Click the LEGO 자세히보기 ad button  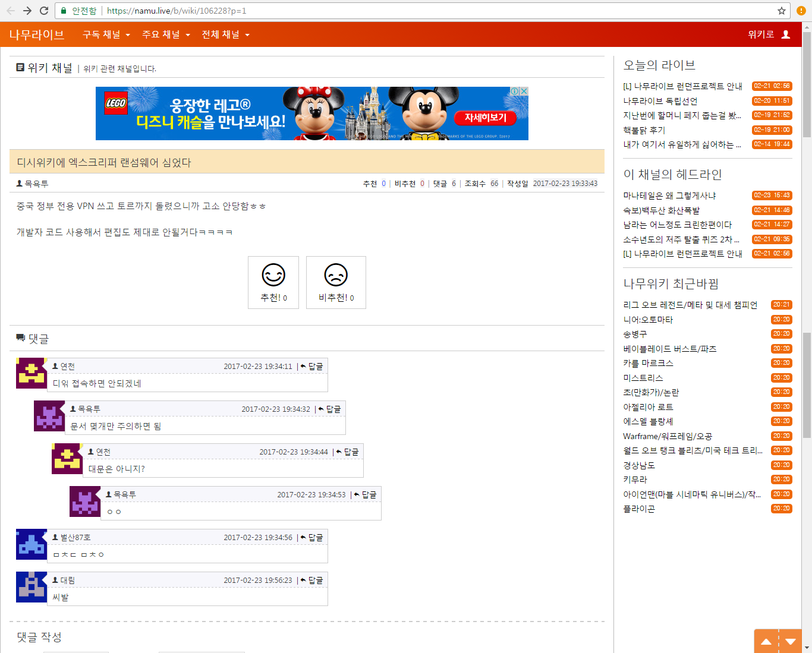click(485, 118)
